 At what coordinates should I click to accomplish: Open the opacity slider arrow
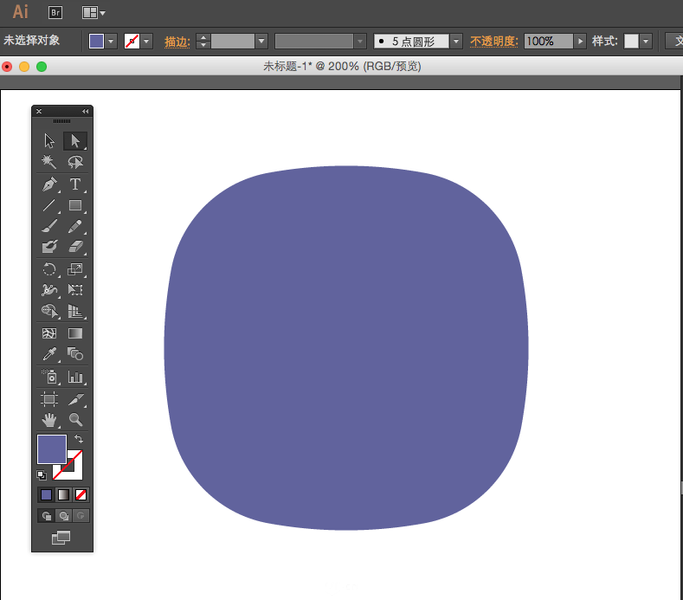click(x=580, y=41)
